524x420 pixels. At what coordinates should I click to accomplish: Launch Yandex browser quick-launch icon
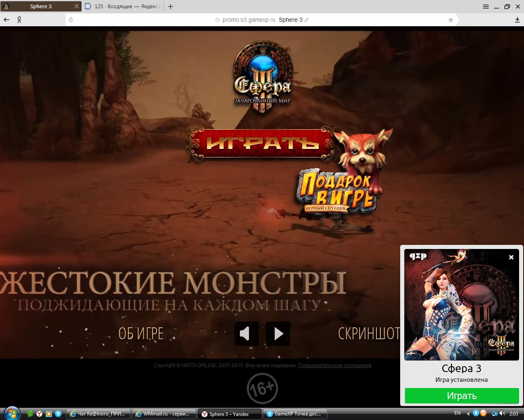(x=39, y=414)
